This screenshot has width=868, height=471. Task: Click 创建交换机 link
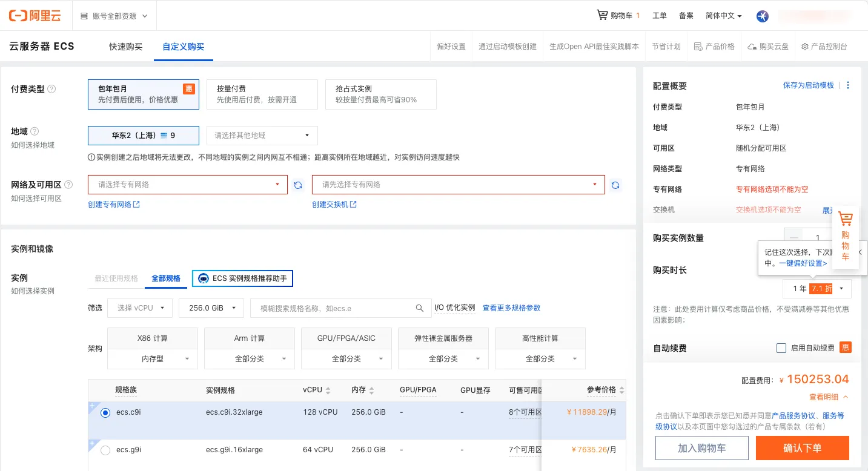pos(334,205)
